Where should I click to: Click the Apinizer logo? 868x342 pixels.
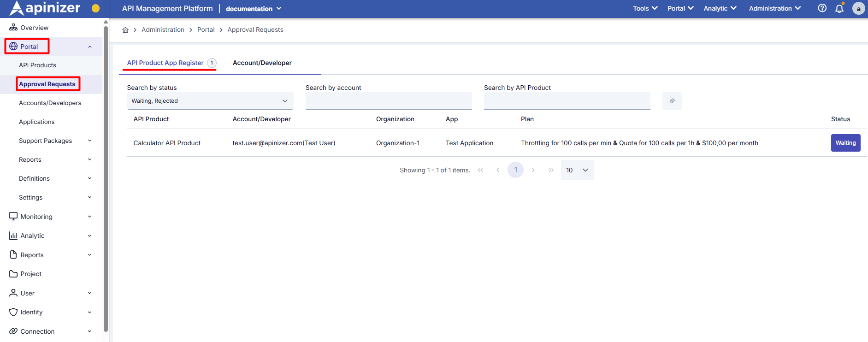(x=45, y=8)
